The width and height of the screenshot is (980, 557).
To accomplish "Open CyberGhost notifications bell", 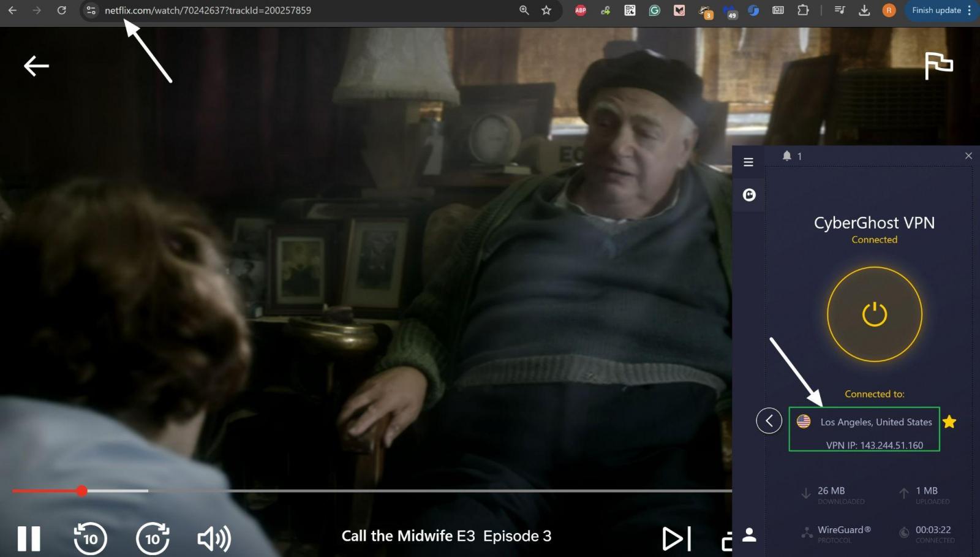I will [788, 156].
